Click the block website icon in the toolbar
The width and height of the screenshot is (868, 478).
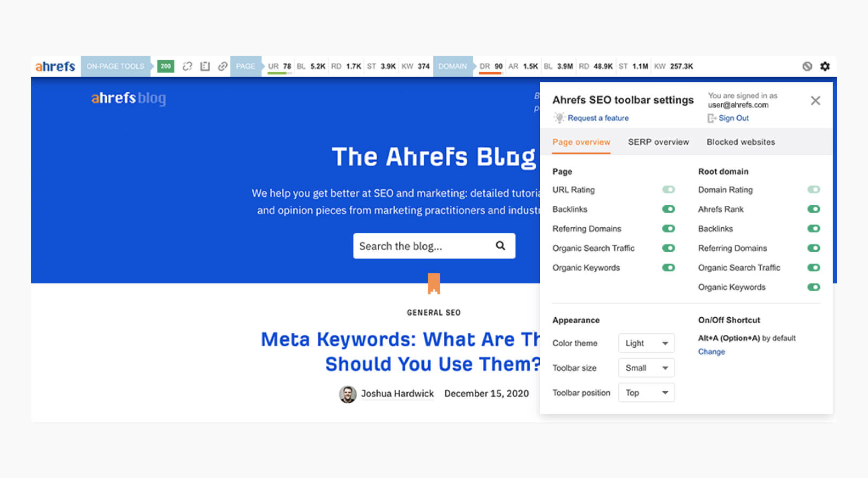807,66
